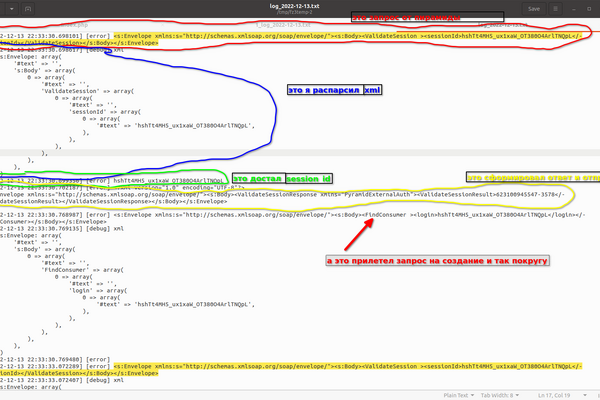The width and height of the screenshot is (600, 400).
Task: Click the Save button in header bar
Action: (x=533, y=7)
